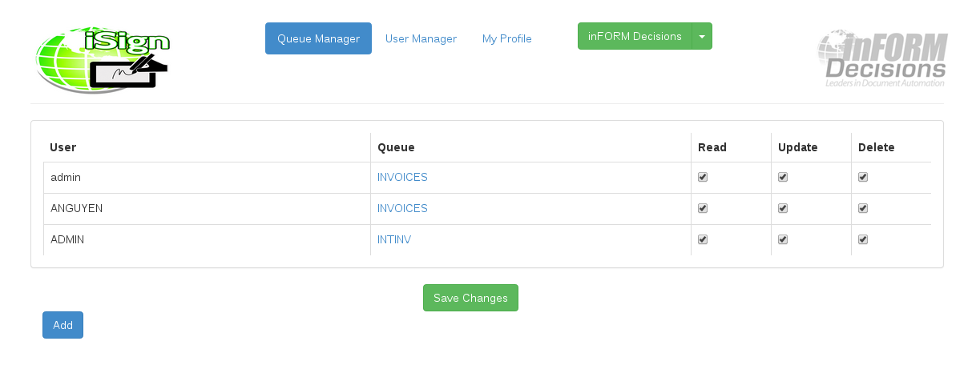This screenshot has height=365, width=980.
Task: Disable Delete permission for INTINV queue
Action: [863, 239]
